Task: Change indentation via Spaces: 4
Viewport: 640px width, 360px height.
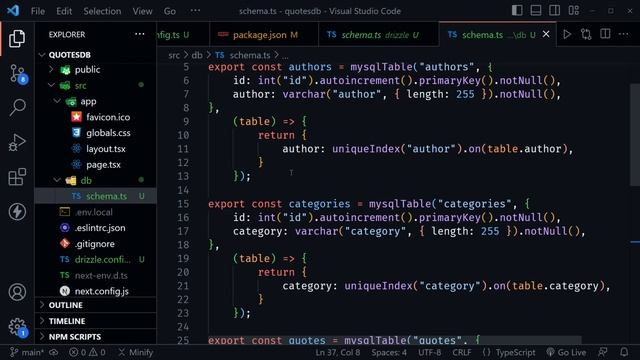Action: (x=389, y=352)
